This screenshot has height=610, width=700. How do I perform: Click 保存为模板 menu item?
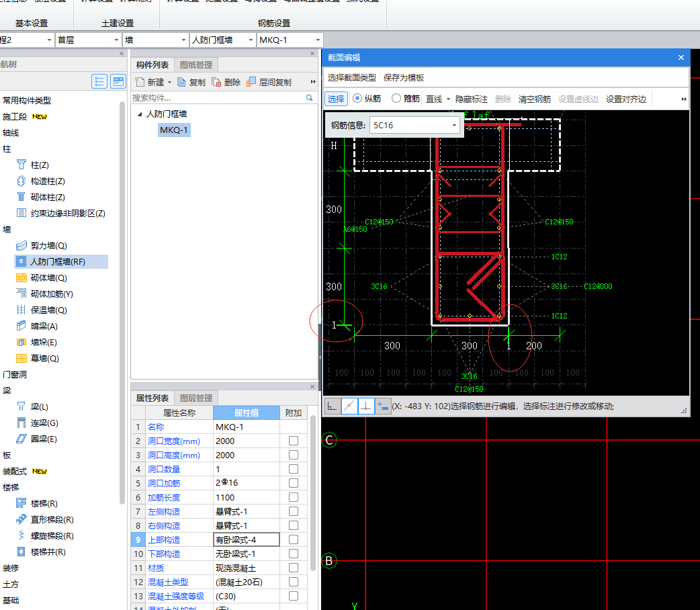[404, 78]
